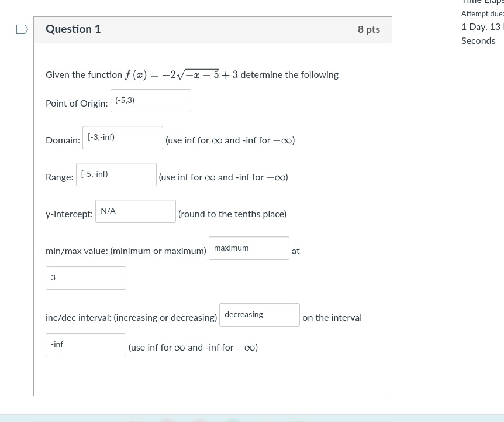The width and height of the screenshot is (504, 422).
Task: Click the 'Point of Origin:' label
Action: pyautogui.click(x=77, y=103)
